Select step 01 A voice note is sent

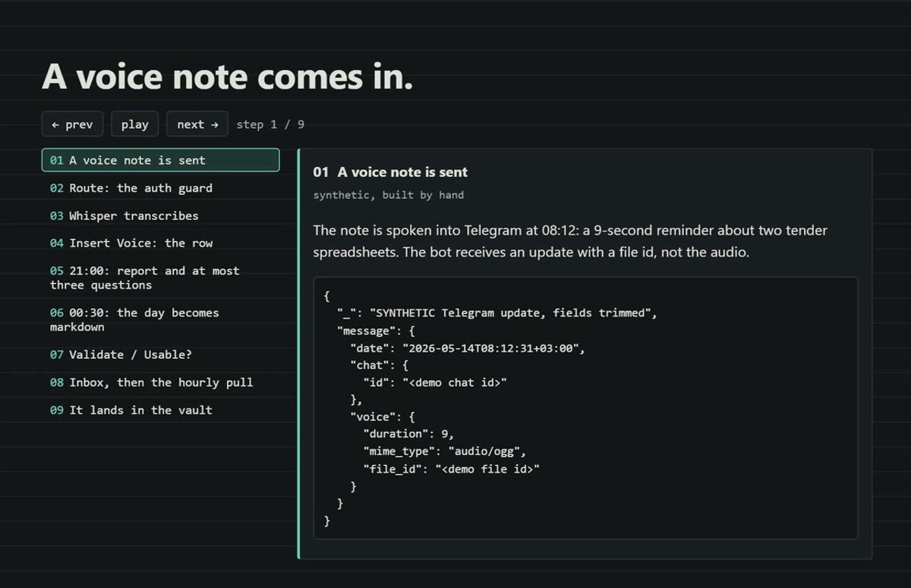(160, 160)
